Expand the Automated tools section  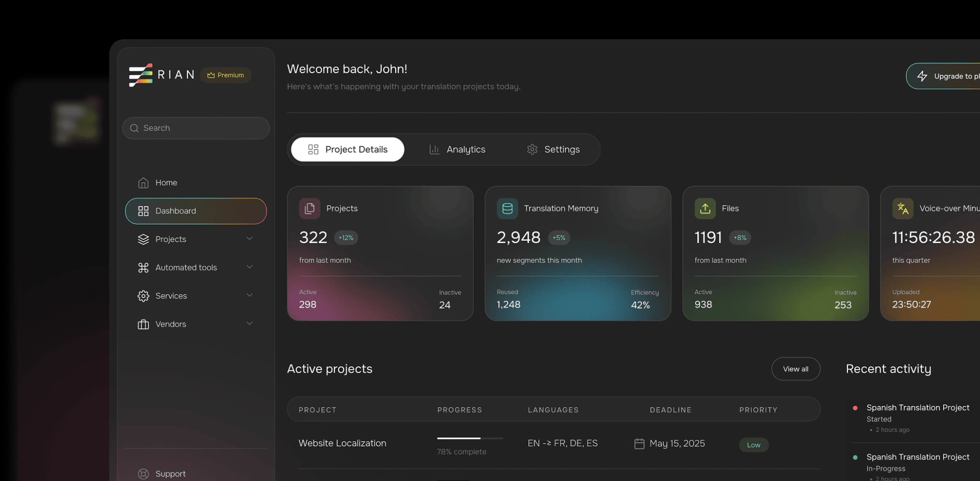[x=249, y=267]
